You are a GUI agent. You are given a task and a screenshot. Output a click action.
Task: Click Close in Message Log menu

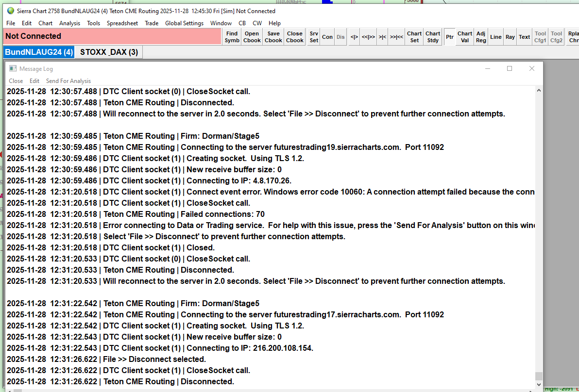16,81
